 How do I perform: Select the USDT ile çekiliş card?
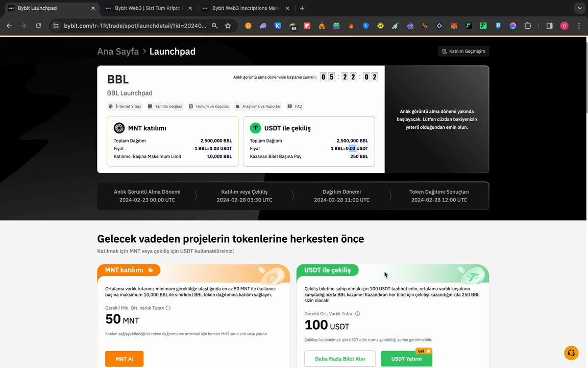(x=309, y=141)
